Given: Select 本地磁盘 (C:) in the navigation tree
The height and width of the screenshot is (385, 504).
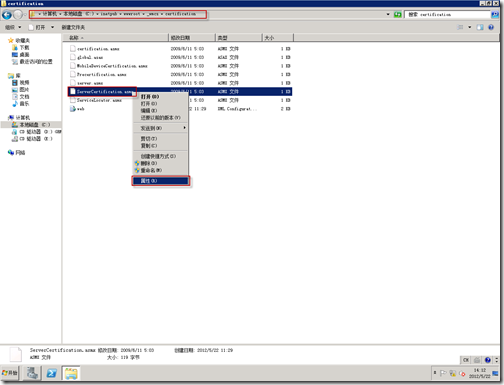Looking at the screenshot, I should click(31, 125).
